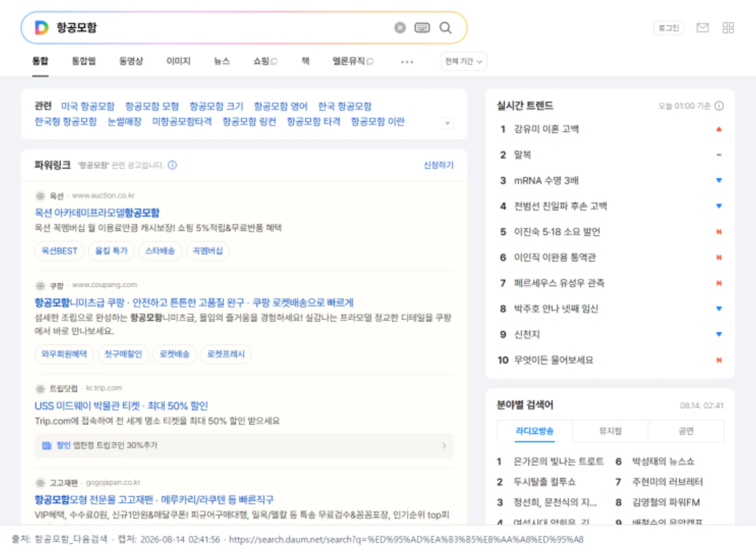This screenshot has width=756, height=558.
Task: Switch to the 이미지 tab
Action: pyautogui.click(x=178, y=61)
